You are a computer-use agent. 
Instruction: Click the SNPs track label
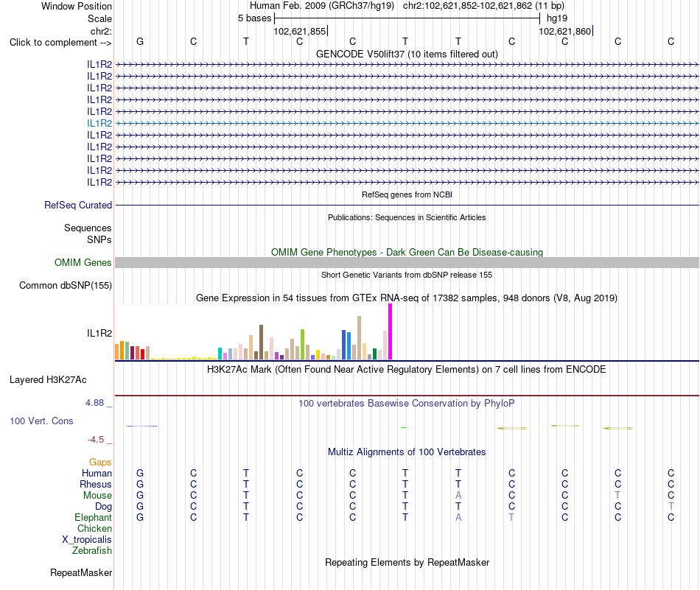click(99, 239)
